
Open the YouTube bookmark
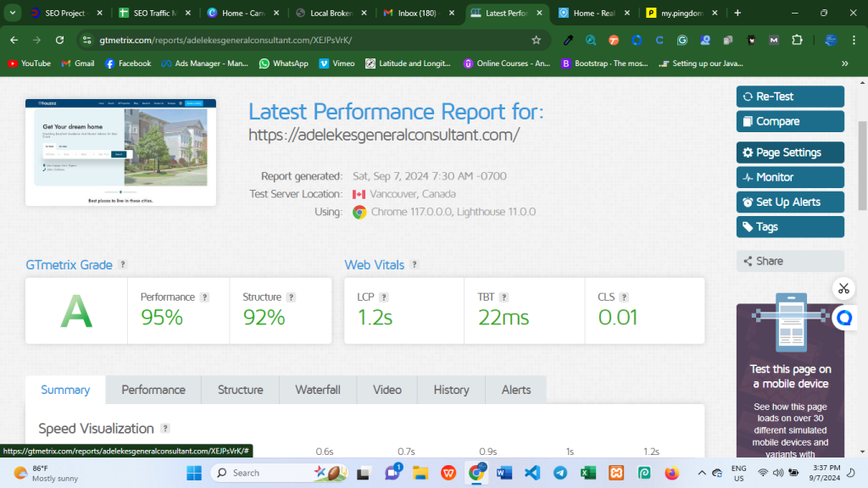[30, 64]
